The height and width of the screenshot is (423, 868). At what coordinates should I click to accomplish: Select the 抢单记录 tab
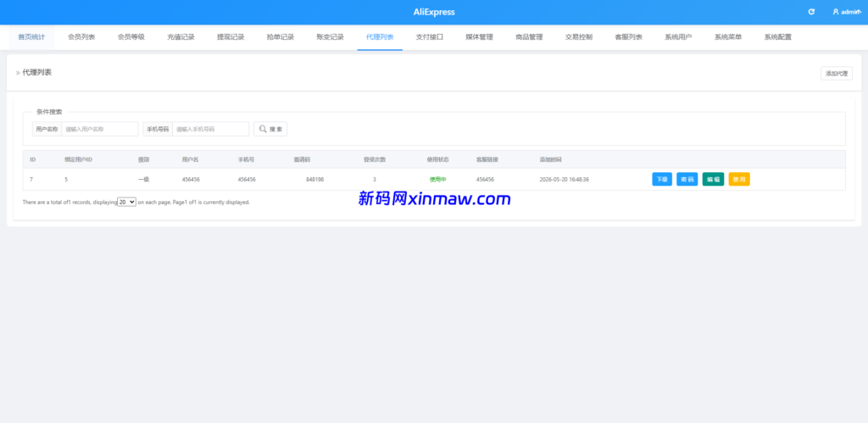point(280,37)
